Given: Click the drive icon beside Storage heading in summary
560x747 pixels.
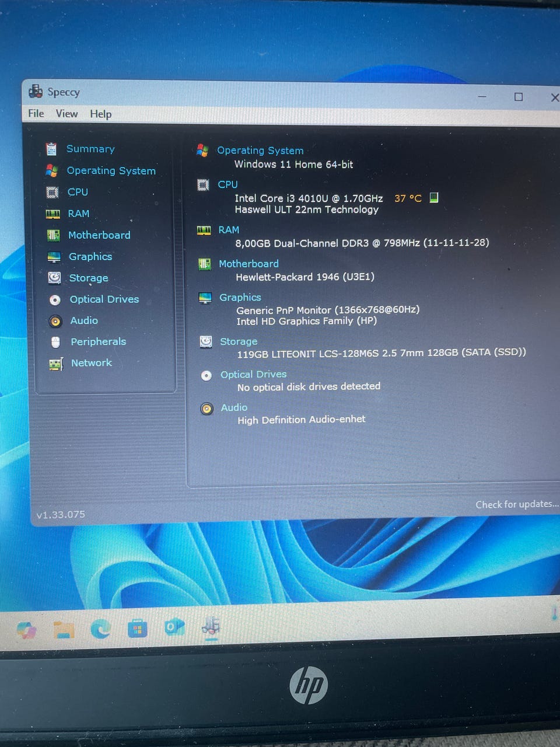Looking at the screenshot, I should pyautogui.click(x=206, y=342).
